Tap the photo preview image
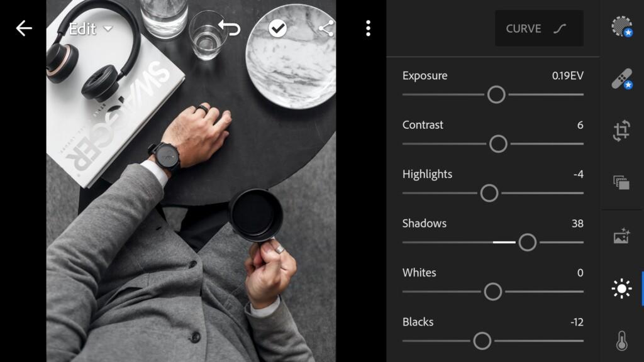This screenshot has width=644, height=362. [x=191, y=181]
